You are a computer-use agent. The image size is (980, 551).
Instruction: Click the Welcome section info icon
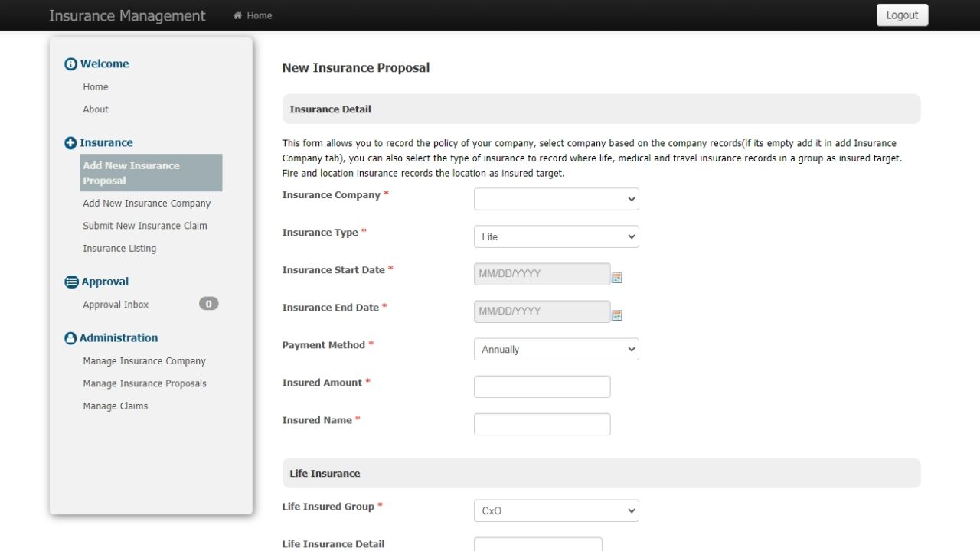click(x=71, y=64)
